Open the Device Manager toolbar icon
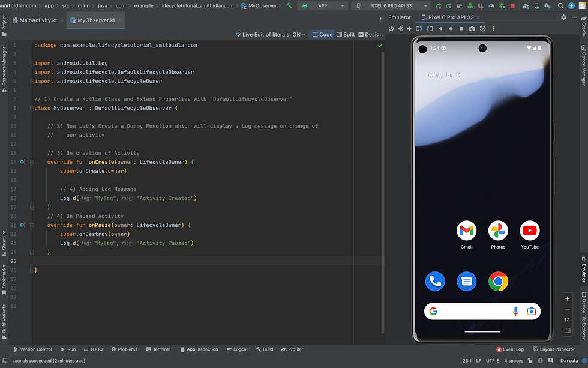 pos(536,5)
